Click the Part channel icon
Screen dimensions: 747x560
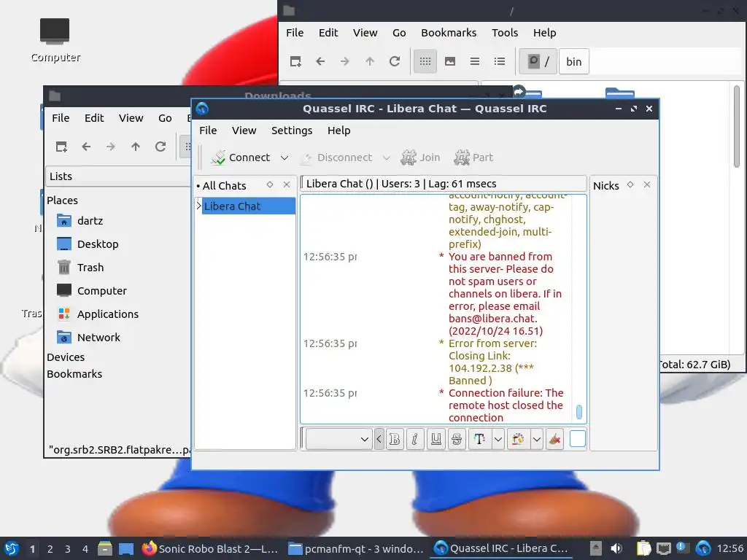[x=462, y=157]
